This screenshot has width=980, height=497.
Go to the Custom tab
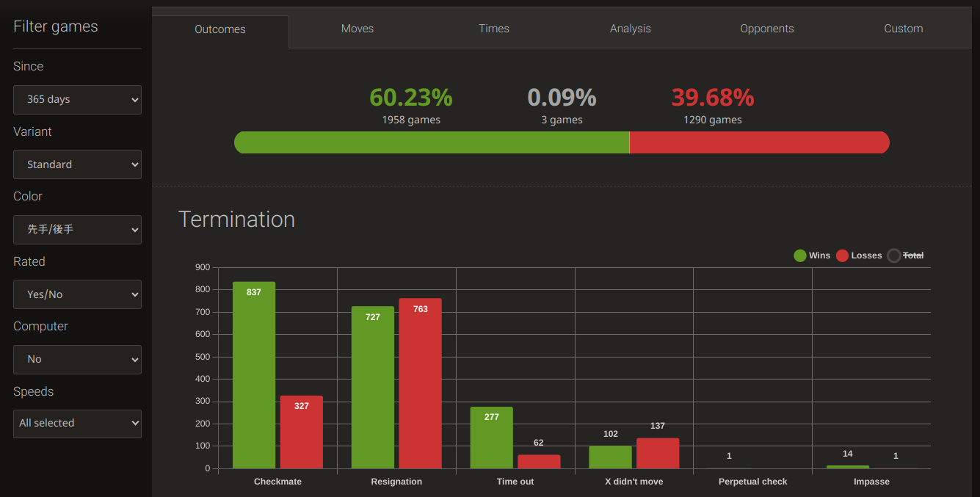pyautogui.click(x=904, y=29)
